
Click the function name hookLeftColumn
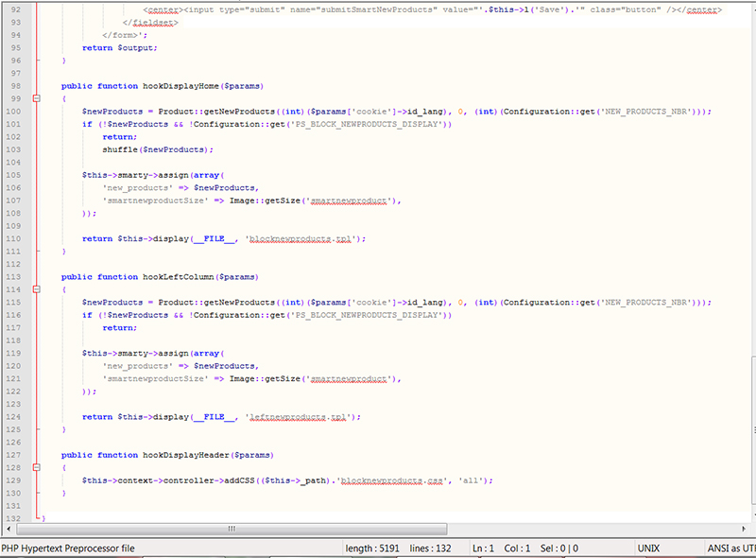[178, 277]
